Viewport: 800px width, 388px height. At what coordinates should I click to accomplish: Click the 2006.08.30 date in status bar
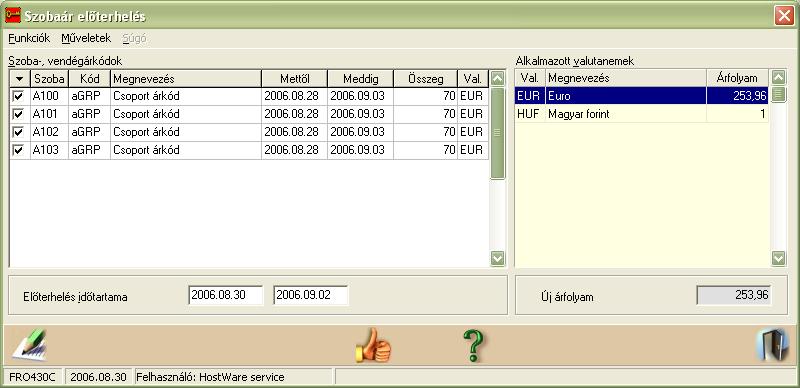pos(98,377)
